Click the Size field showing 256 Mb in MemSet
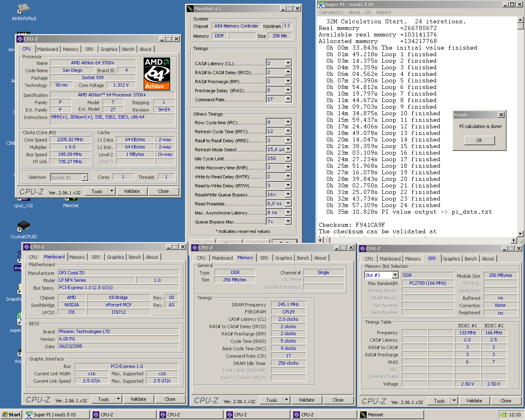The height and width of the screenshot is (420, 525). (x=280, y=36)
